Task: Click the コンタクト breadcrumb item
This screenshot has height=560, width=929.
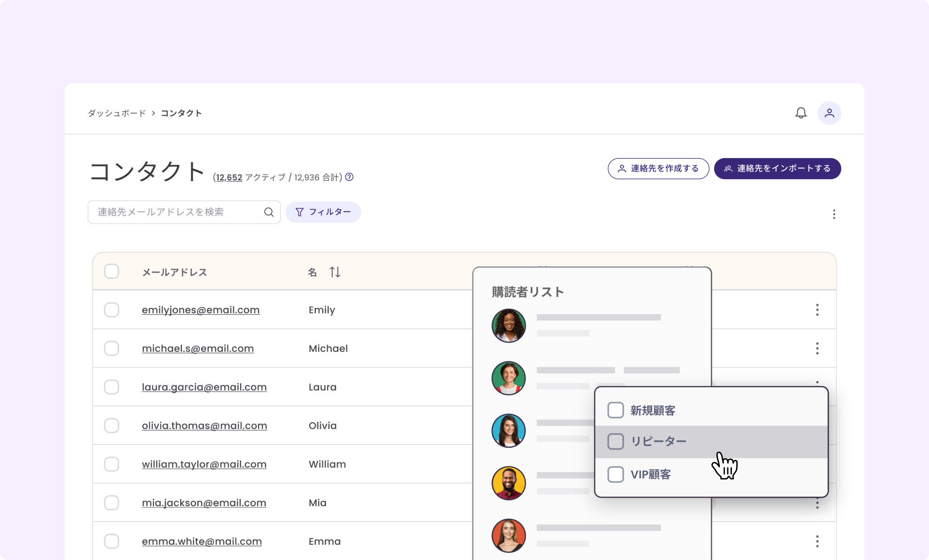Action: coord(181,113)
